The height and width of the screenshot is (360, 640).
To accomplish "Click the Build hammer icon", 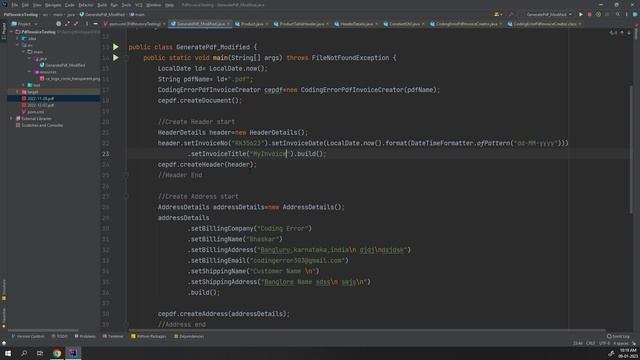I will tap(511, 14).
